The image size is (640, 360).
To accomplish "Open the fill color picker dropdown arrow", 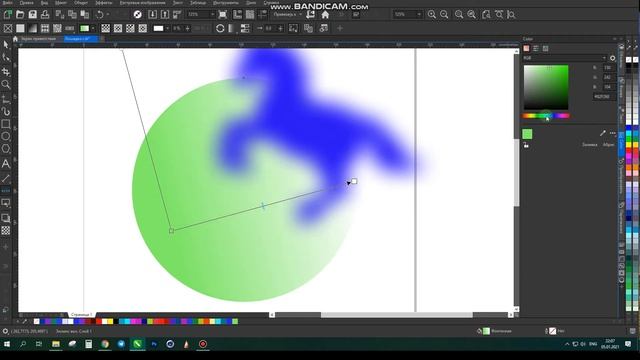I will click(x=93, y=28).
